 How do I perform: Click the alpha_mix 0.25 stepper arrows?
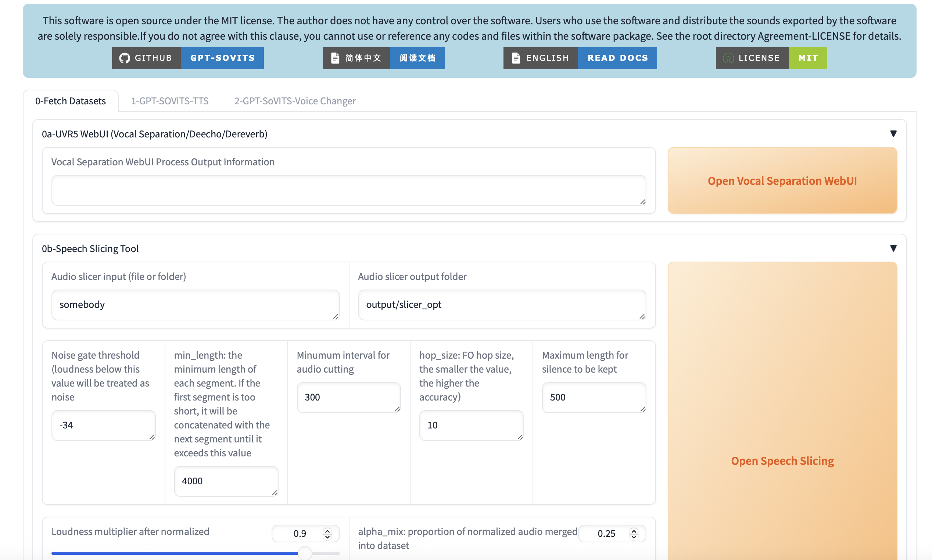pyautogui.click(x=634, y=534)
